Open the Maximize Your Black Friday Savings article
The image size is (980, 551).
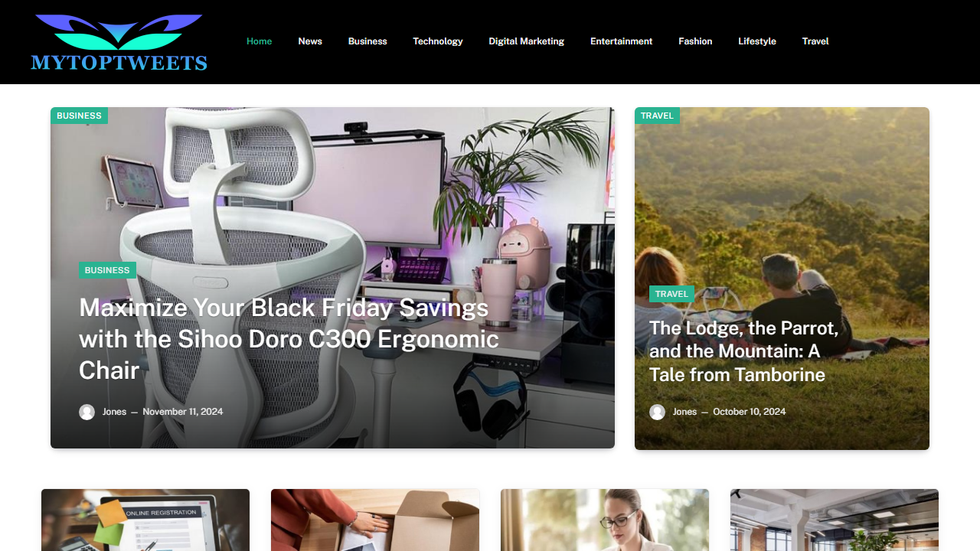click(x=289, y=339)
